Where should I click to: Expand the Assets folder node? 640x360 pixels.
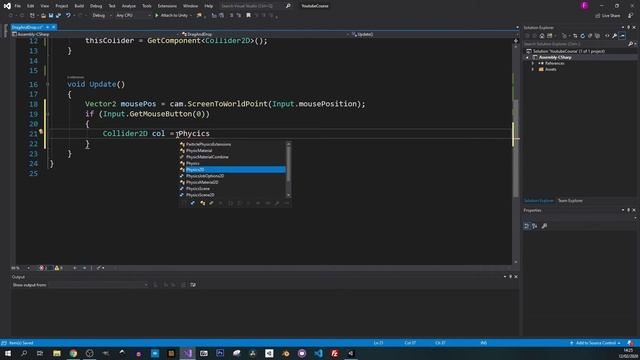[533, 70]
